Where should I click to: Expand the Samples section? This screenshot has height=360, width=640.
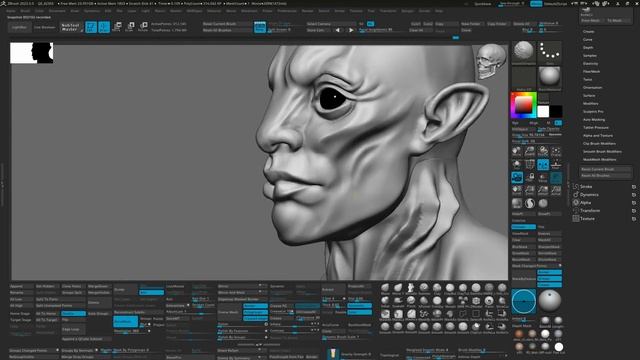[590, 56]
